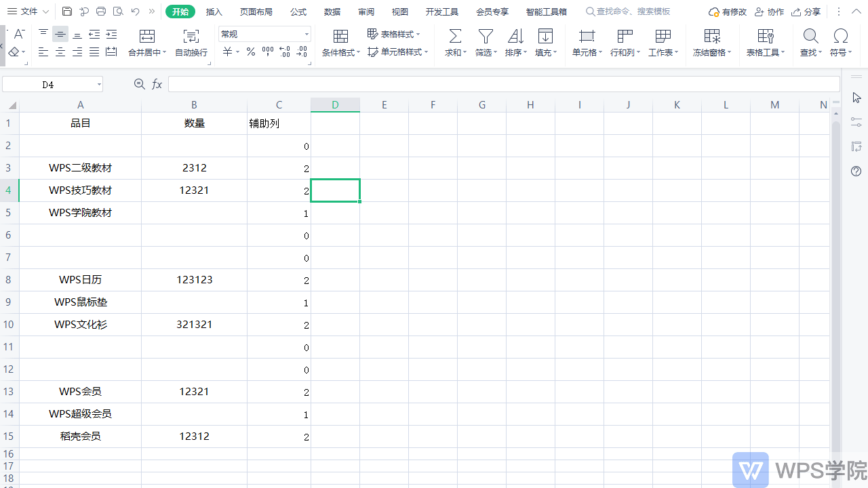Justify text in both directions
Image resolution: width=868 pixels, height=488 pixels.
point(94,52)
